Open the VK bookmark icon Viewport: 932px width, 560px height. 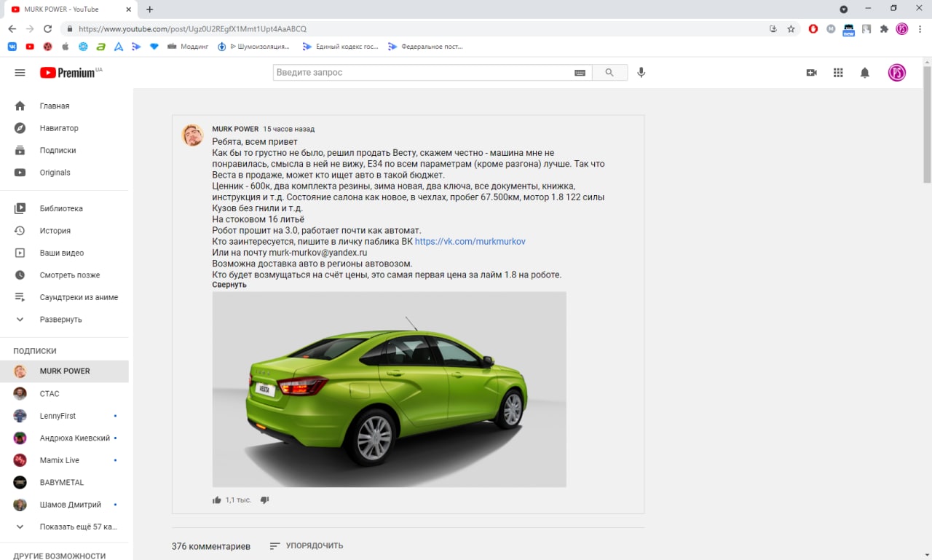pos(12,47)
